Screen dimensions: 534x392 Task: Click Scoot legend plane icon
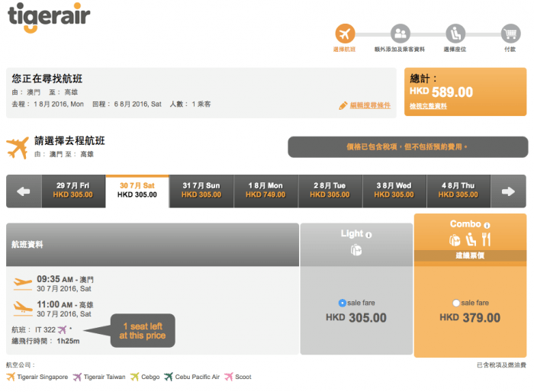tap(229, 377)
